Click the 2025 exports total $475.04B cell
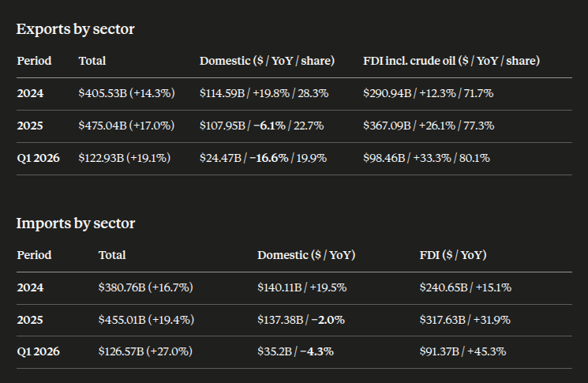Image resolution: width=588 pixels, height=383 pixels. pyautogui.click(x=127, y=126)
